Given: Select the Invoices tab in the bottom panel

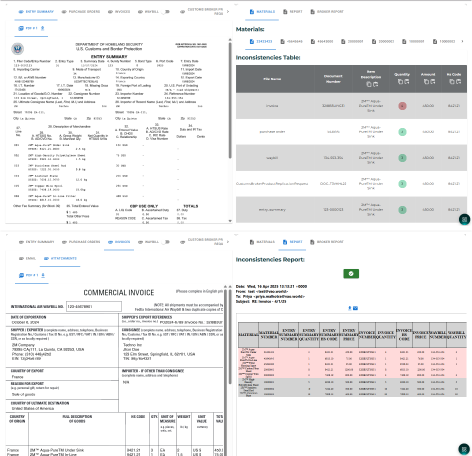Looking at the screenshot, I should coord(119,242).
